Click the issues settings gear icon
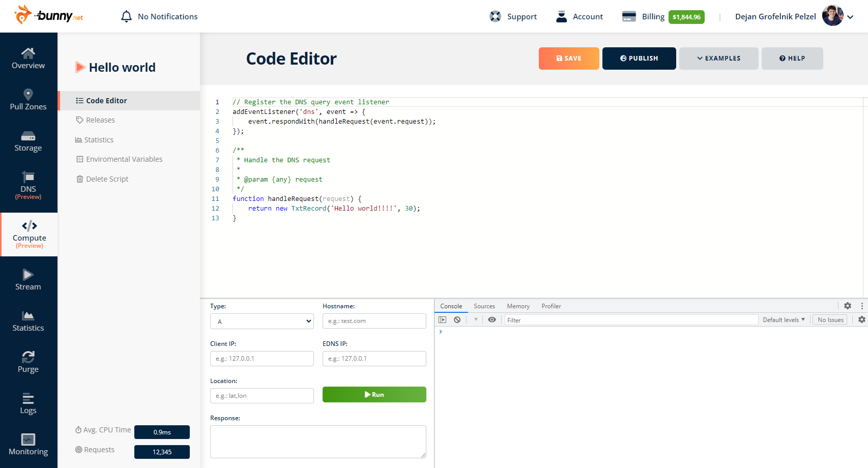 pyautogui.click(x=862, y=319)
